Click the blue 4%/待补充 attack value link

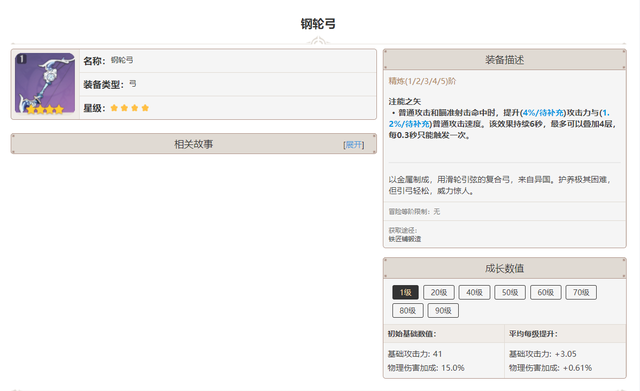pyautogui.click(x=543, y=113)
